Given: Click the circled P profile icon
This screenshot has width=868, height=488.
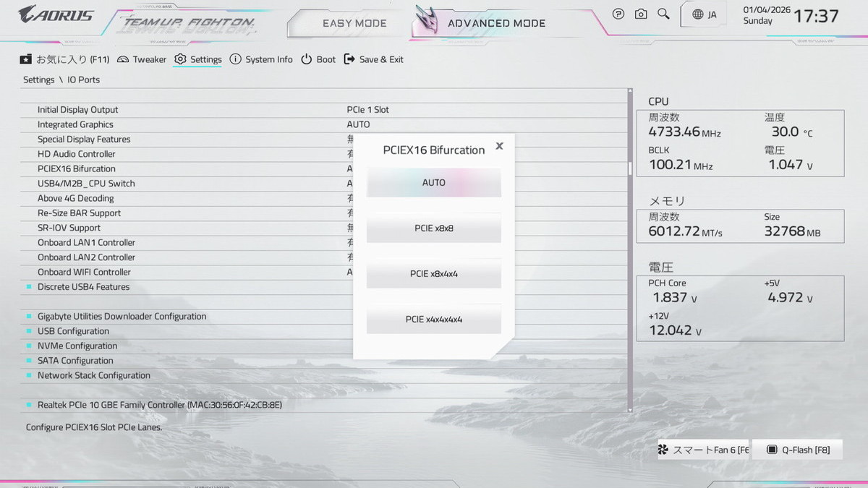Looking at the screenshot, I should point(618,14).
